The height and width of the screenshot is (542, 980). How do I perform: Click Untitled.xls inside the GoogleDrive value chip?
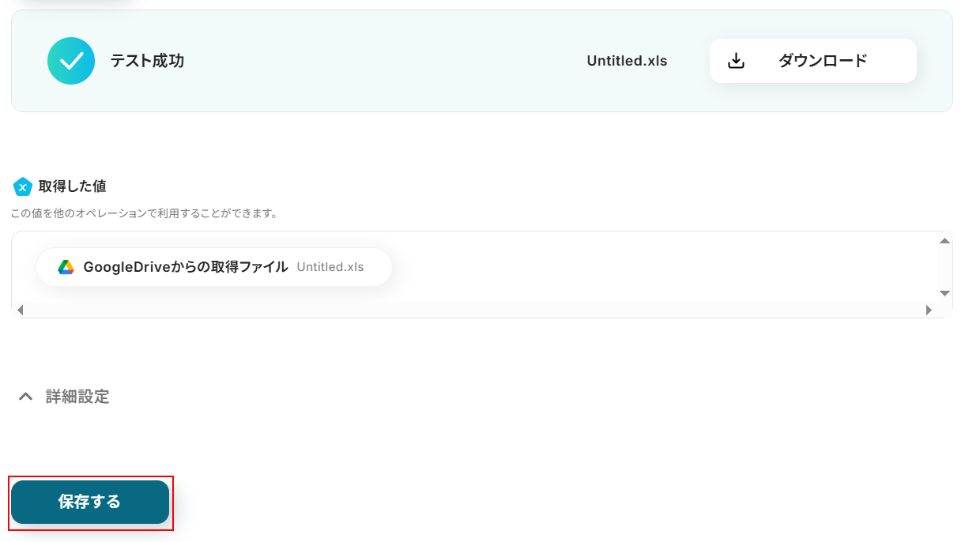point(330,267)
